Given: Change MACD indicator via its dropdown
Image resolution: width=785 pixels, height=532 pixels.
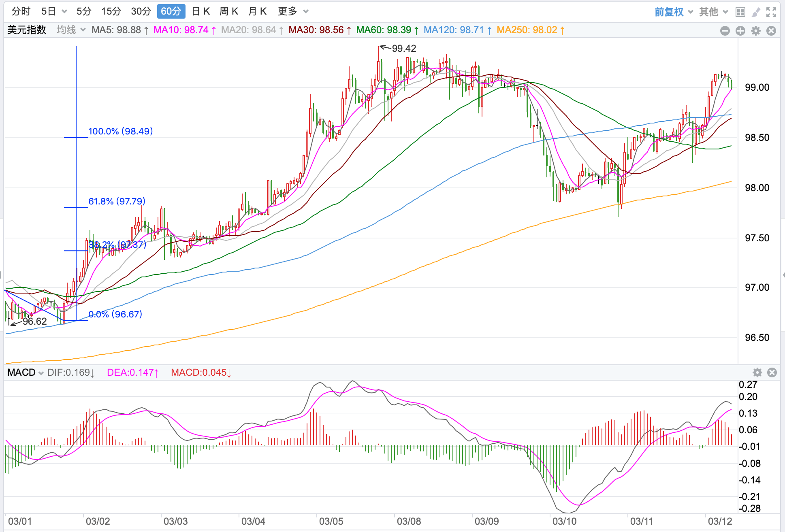Looking at the screenshot, I should click(x=25, y=372).
